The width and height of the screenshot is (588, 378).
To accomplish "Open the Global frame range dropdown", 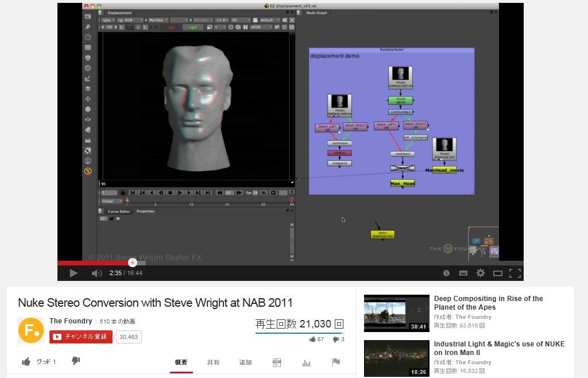I will [x=111, y=201].
